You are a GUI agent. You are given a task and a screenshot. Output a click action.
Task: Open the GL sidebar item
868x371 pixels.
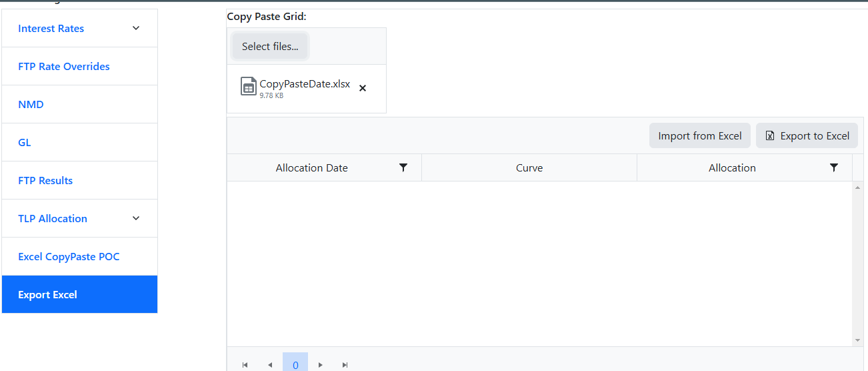point(25,143)
